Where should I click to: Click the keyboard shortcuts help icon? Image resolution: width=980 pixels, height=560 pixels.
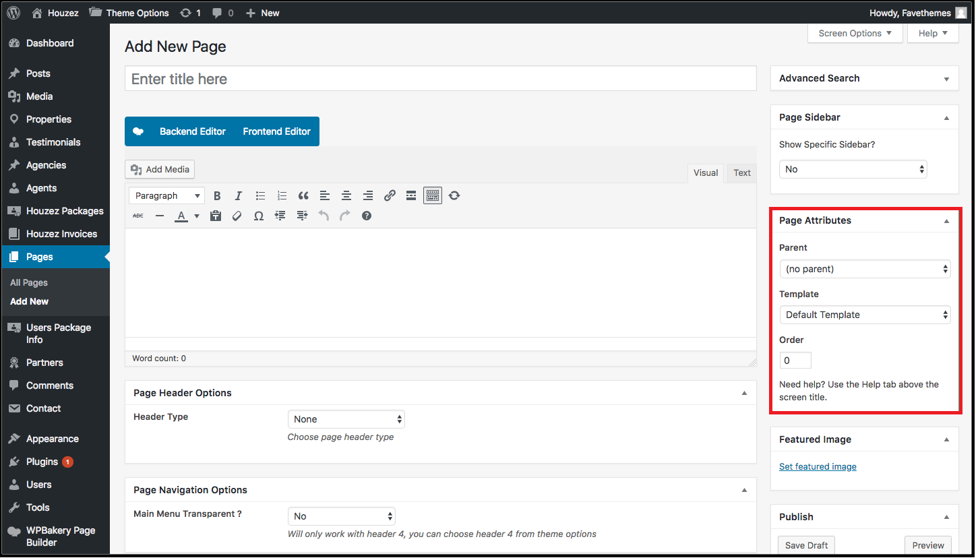click(367, 216)
